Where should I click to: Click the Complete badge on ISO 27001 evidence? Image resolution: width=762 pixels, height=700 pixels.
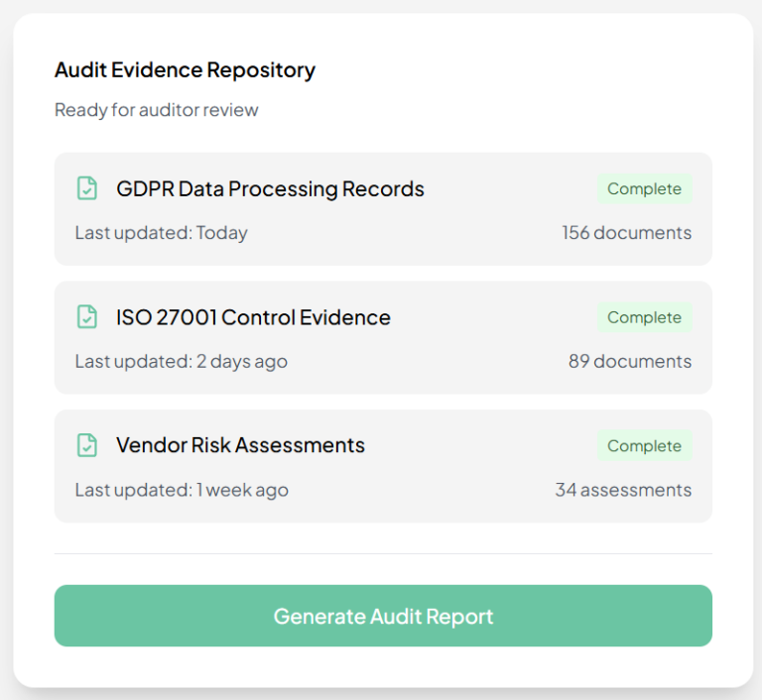pyautogui.click(x=644, y=317)
